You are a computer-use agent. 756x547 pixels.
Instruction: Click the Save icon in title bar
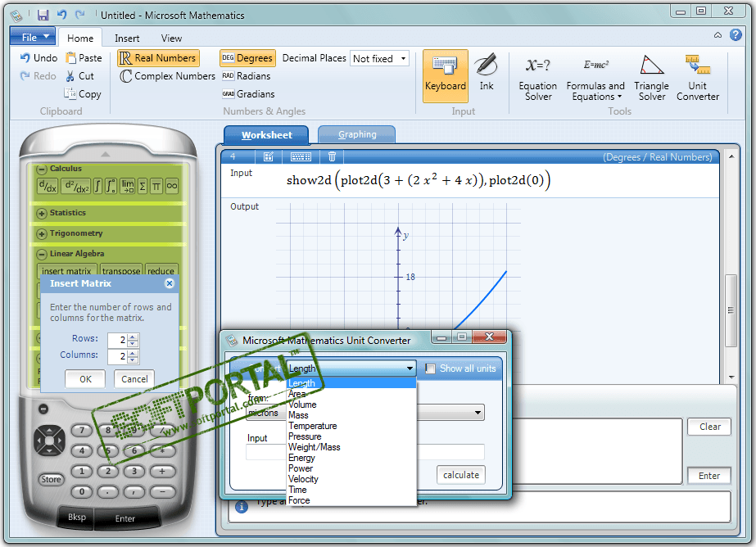43,15
